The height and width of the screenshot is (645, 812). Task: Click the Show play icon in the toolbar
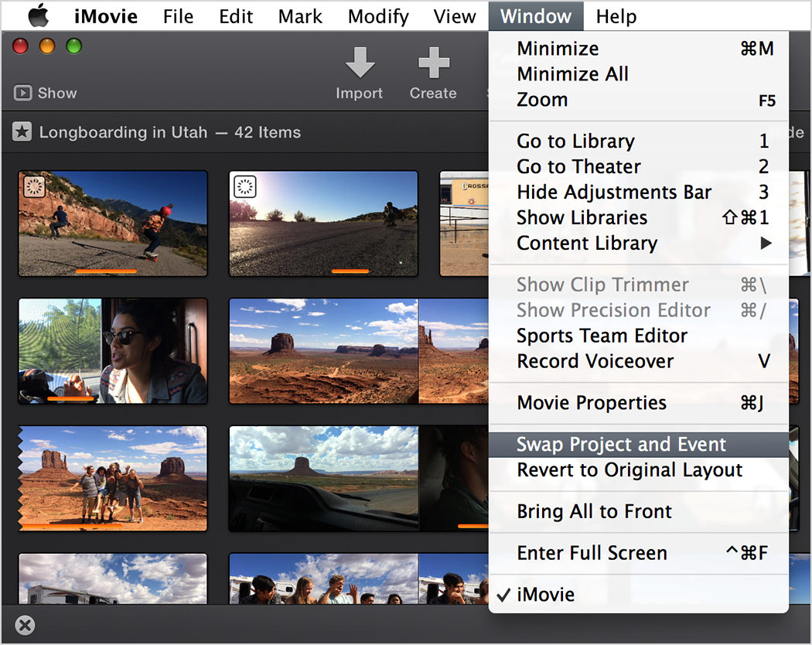tap(22, 94)
